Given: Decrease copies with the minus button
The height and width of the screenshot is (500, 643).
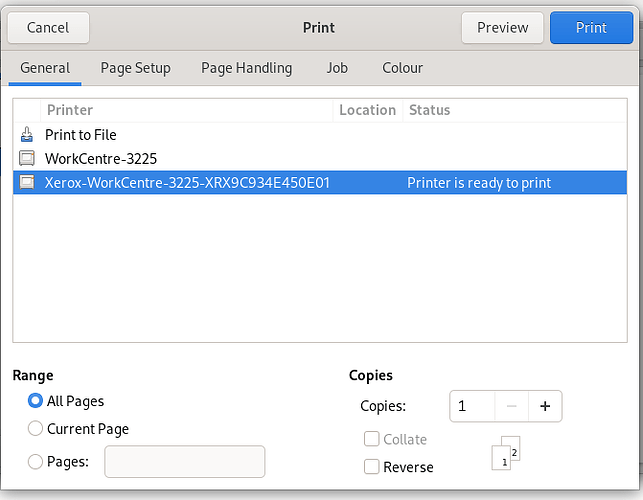Looking at the screenshot, I should pos(511,406).
